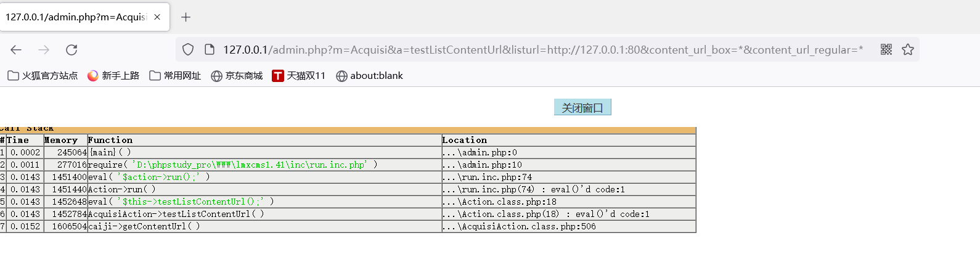
Task: Click the run.inc.php require path text
Action: [x=250, y=165]
